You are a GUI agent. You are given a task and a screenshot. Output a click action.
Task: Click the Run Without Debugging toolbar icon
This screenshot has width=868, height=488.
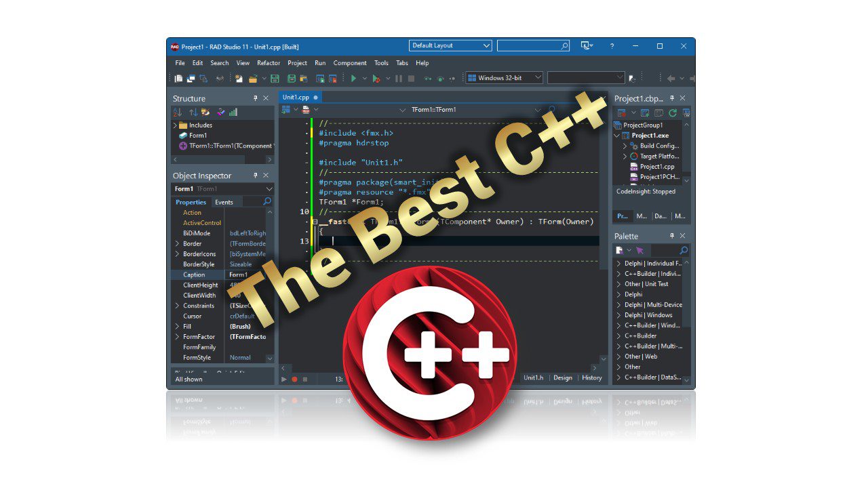[376, 79]
